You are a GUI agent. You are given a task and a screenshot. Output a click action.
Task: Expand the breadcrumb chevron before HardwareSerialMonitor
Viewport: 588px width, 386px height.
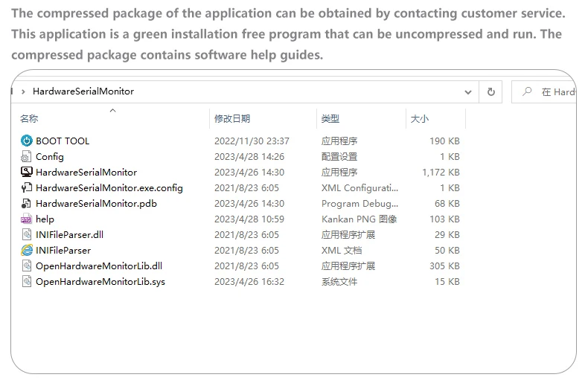[x=24, y=91]
